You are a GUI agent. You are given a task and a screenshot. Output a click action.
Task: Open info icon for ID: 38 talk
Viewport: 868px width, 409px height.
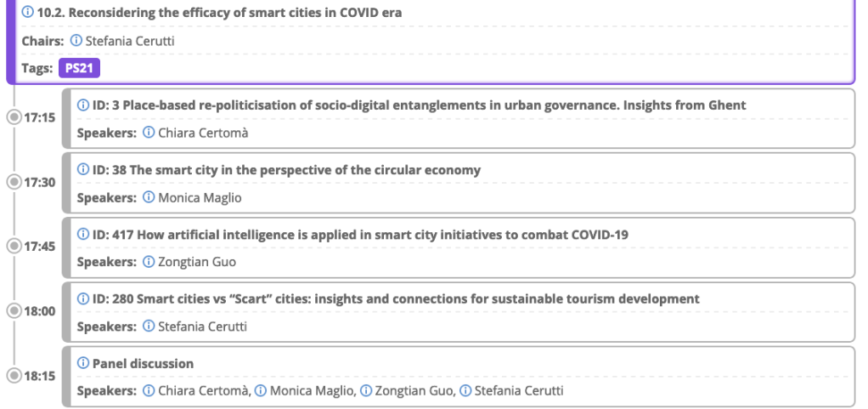coord(83,170)
